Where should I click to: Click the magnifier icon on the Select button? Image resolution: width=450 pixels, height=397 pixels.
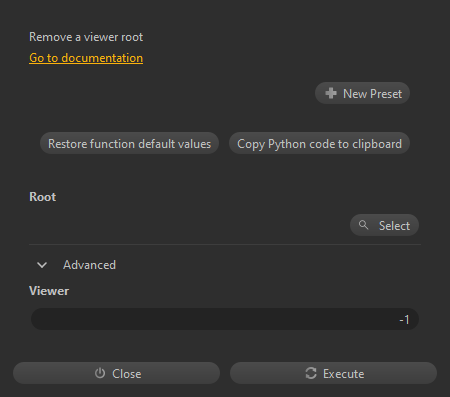pyautogui.click(x=363, y=225)
